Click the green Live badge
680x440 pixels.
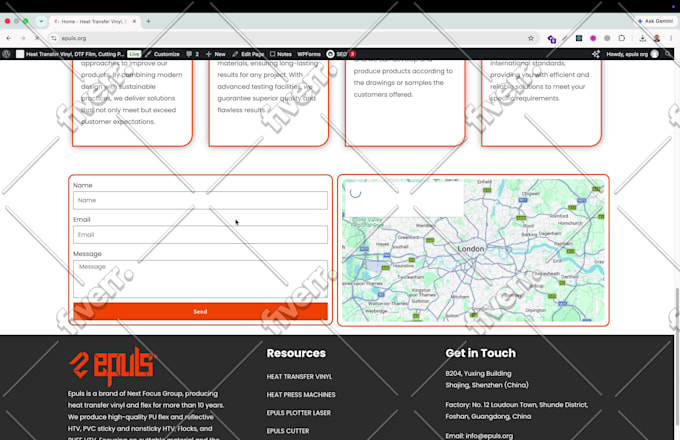pos(134,54)
